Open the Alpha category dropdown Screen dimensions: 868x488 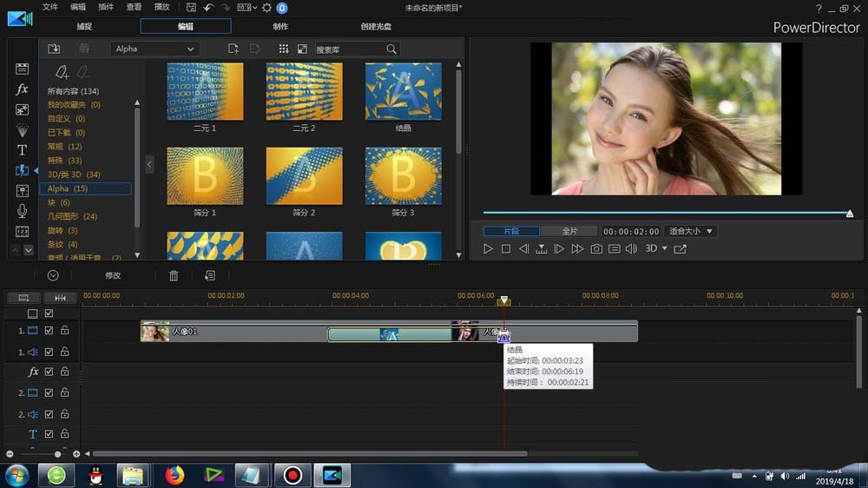click(x=156, y=49)
